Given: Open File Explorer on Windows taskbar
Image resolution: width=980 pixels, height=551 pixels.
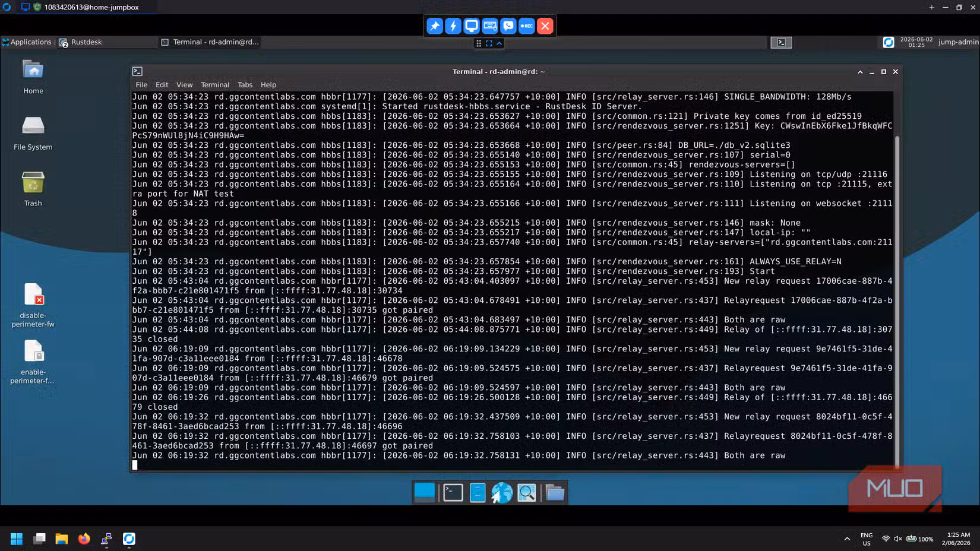Looking at the screenshot, I should coord(62,539).
